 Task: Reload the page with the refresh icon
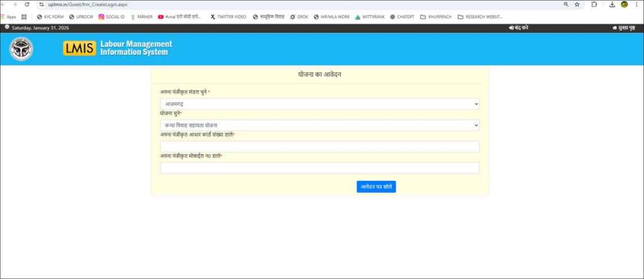[x=27, y=4]
